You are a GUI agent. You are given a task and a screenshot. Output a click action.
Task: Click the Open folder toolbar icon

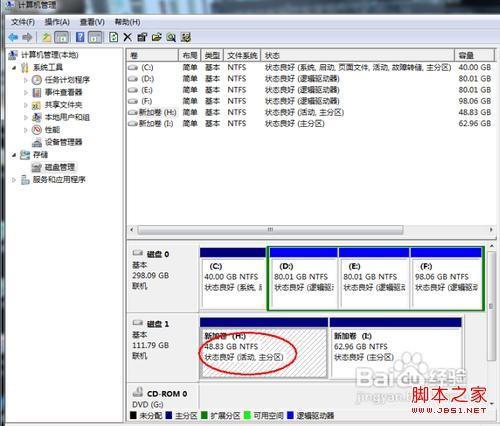coord(157,37)
